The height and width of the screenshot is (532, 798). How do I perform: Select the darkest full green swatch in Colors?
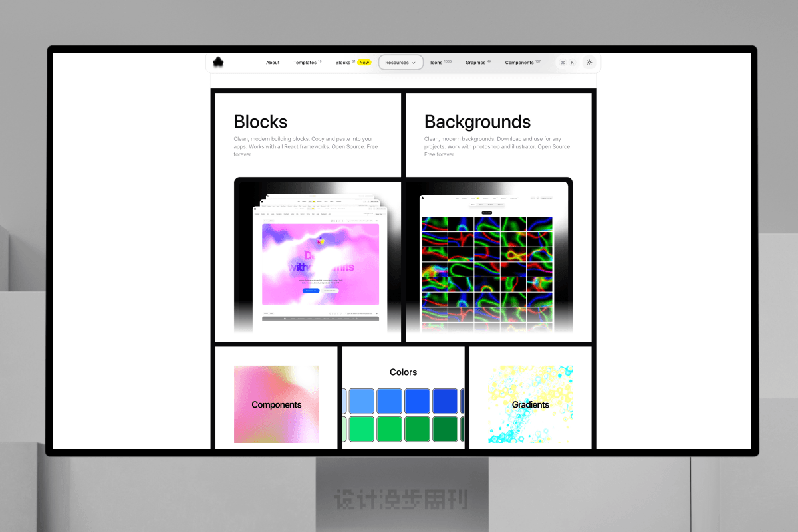tap(445, 429)
